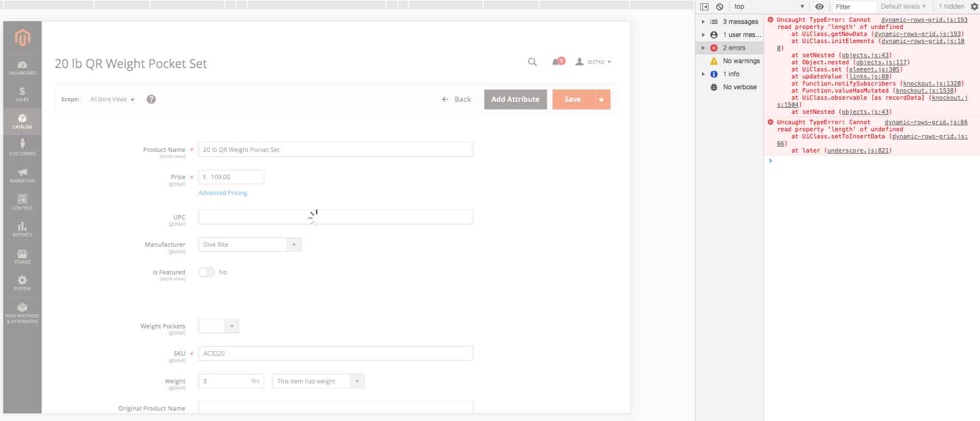This screenshot has height=421, width=980.
Task: Click the Magento logo icon
Action: [22, 38]
